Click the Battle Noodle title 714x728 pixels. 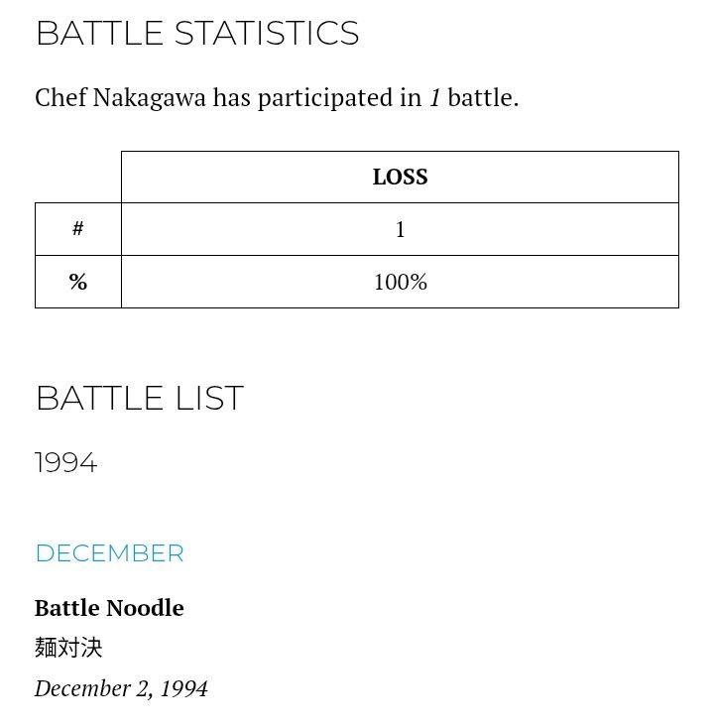109,608
